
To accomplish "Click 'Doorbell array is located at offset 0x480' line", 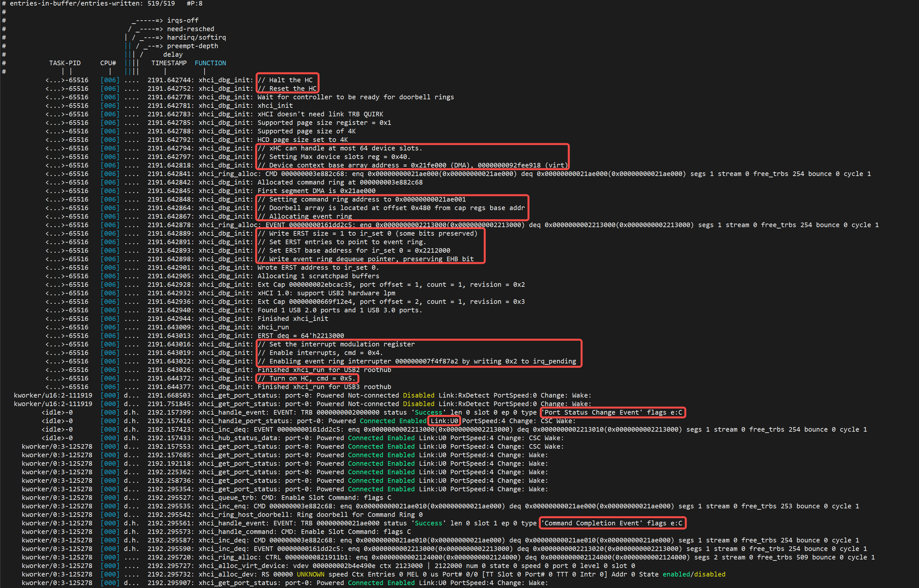I will [x=391, y=208].
